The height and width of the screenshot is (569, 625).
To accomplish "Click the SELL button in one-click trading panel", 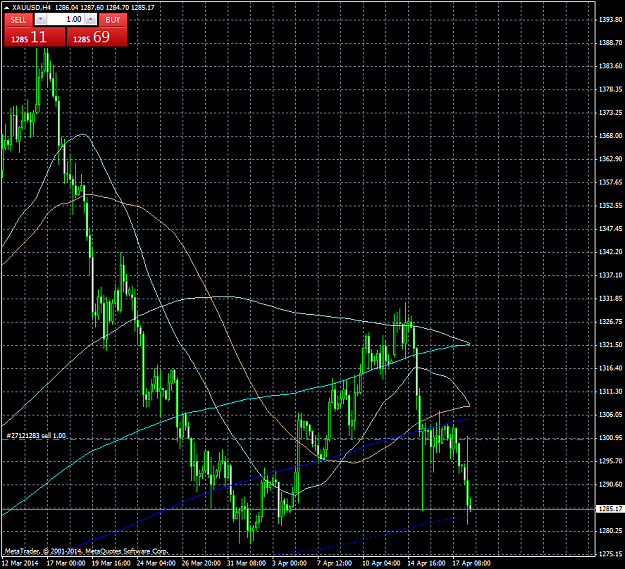I will (x=18, y=20).
